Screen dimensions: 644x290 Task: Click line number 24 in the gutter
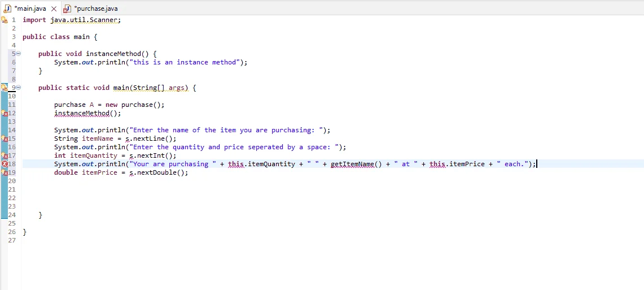12,215
